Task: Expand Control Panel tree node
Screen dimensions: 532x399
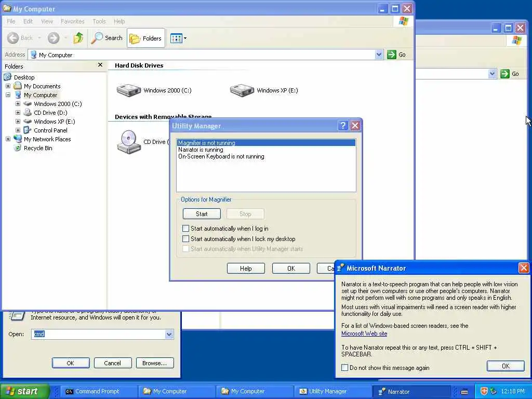Action: pos(18,130)
